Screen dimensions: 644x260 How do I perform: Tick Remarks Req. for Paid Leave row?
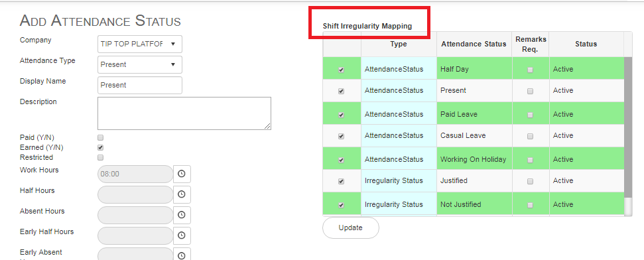tap(530, 115)
